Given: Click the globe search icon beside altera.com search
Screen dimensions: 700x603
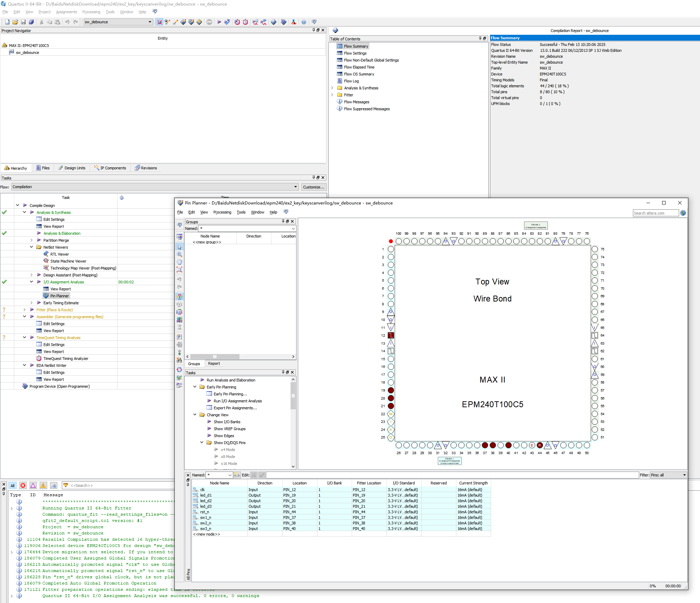Looking at the screenshot, I should pos(683,213).
